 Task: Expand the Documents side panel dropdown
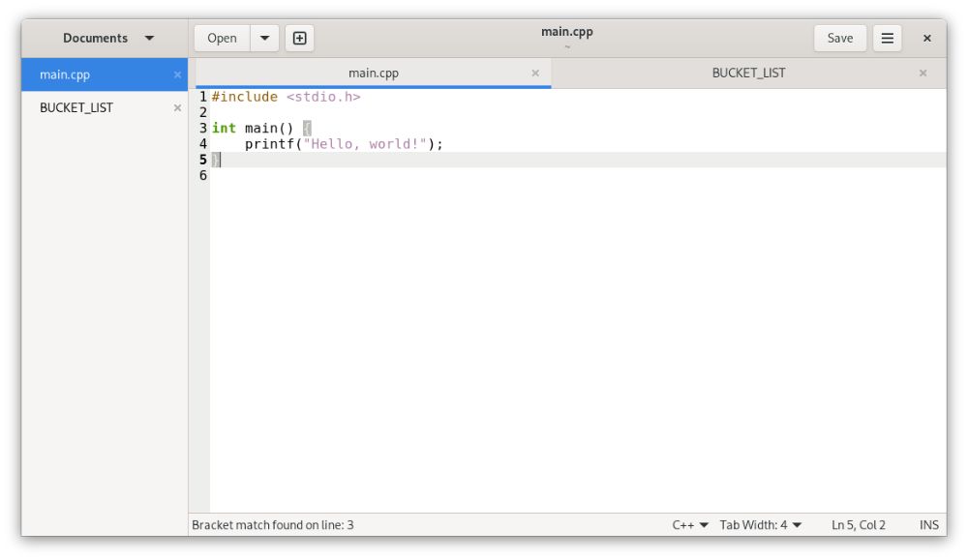(x=108, y=39)
